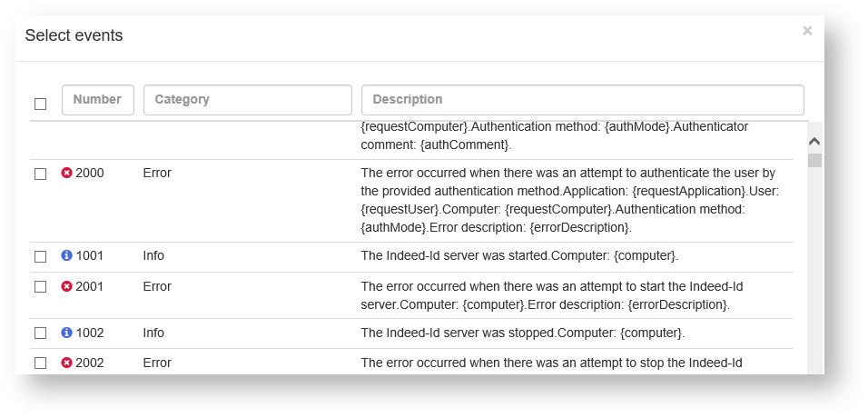Click into the Category filter field

coord(247,100)
